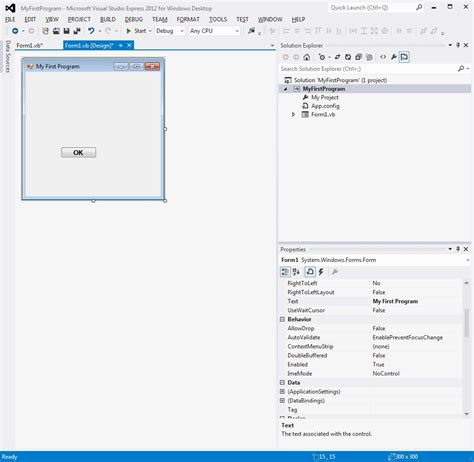Open the Data Sources side tab
Image resolution: width=474 pixels, height=462 pixels.
coord(8,56)
